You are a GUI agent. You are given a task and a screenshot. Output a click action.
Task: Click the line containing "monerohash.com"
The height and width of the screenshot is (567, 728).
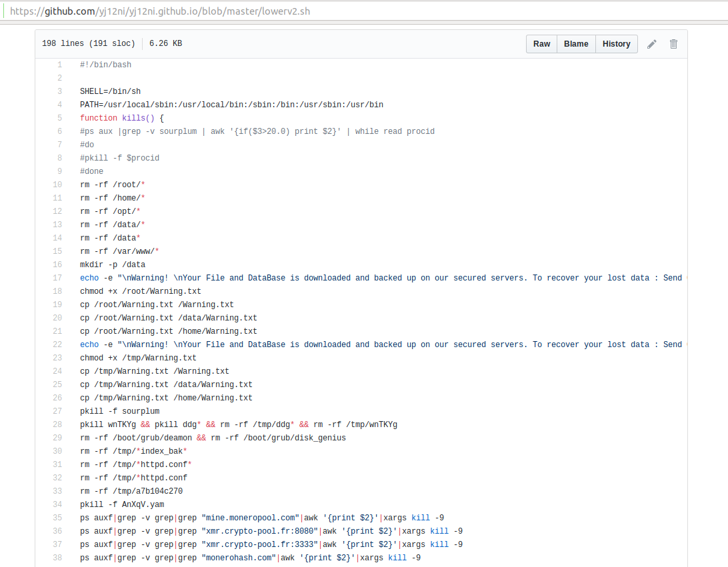(x=250, y=558)
